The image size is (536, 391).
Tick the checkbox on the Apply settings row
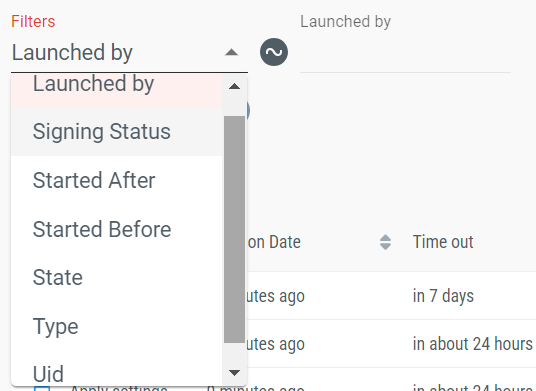tap(42, 389)
